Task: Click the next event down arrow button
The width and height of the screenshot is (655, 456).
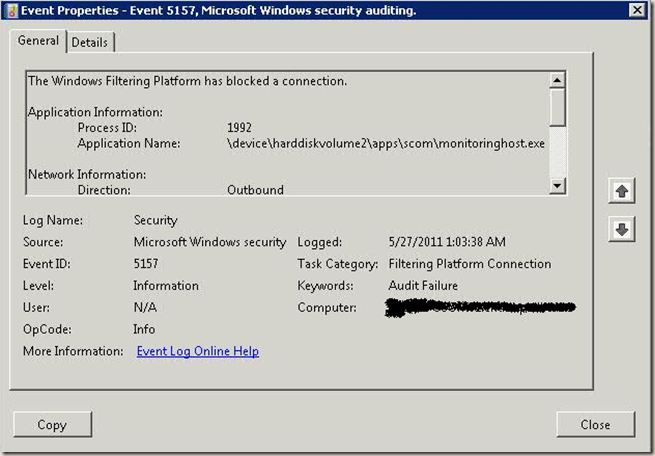Action: coord(622,229)
